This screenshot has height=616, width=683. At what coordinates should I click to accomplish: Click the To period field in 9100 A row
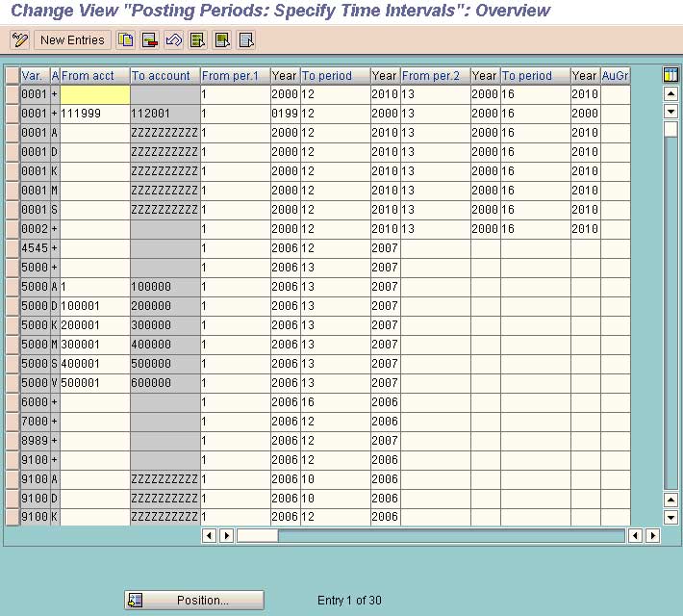coord(336,479)
